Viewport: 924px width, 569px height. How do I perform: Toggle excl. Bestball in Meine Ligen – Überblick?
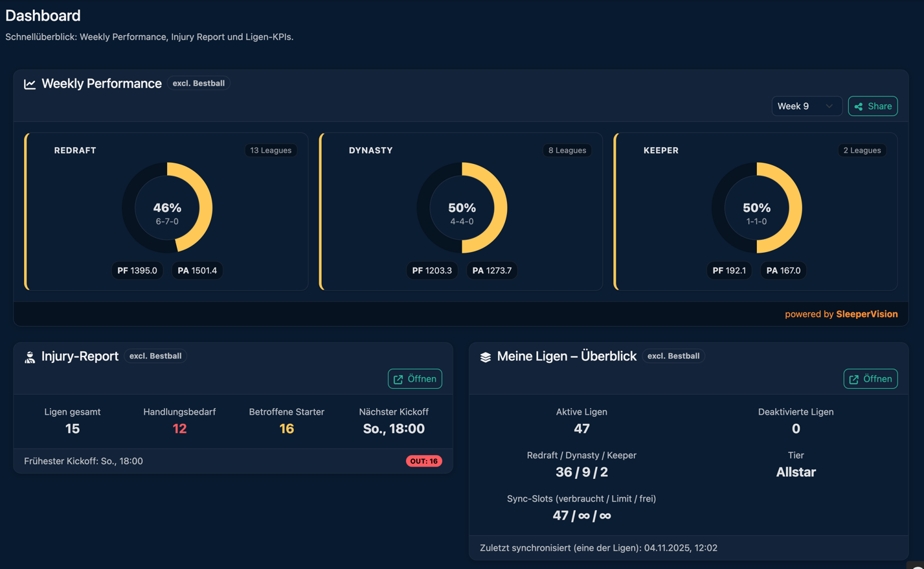click(673, 356)
